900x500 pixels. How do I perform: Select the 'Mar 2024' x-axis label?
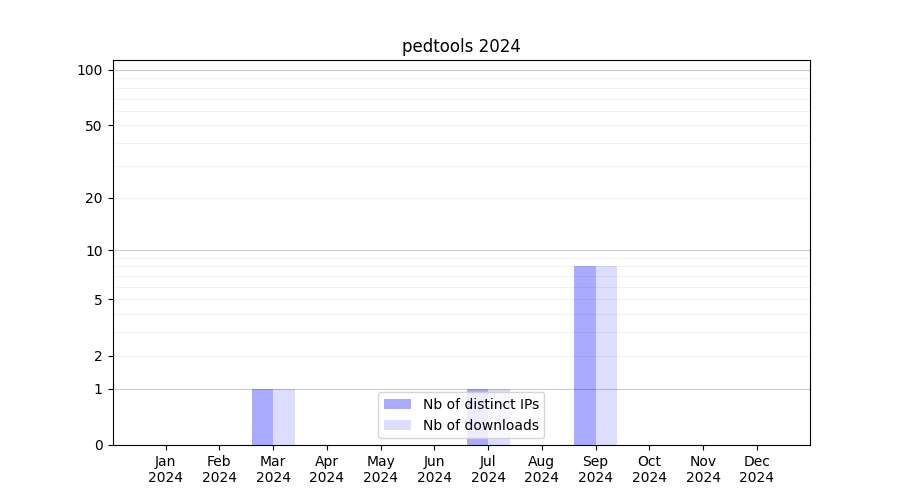(273, 469)
